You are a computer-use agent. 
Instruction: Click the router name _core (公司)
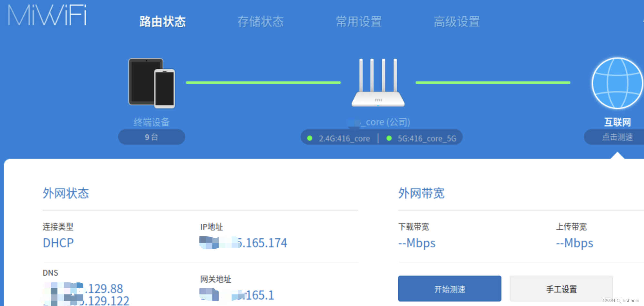(x=379, y=122)
